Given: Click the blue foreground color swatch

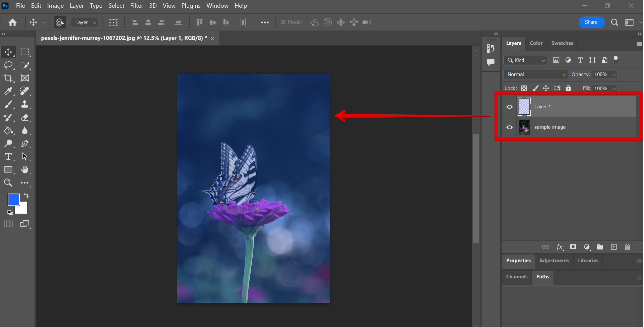Looking at the screenshot, I should [13, 200].
